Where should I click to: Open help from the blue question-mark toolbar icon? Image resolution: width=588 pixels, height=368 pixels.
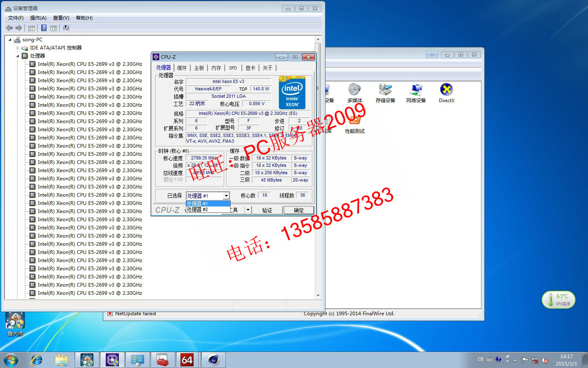point(44,28)
